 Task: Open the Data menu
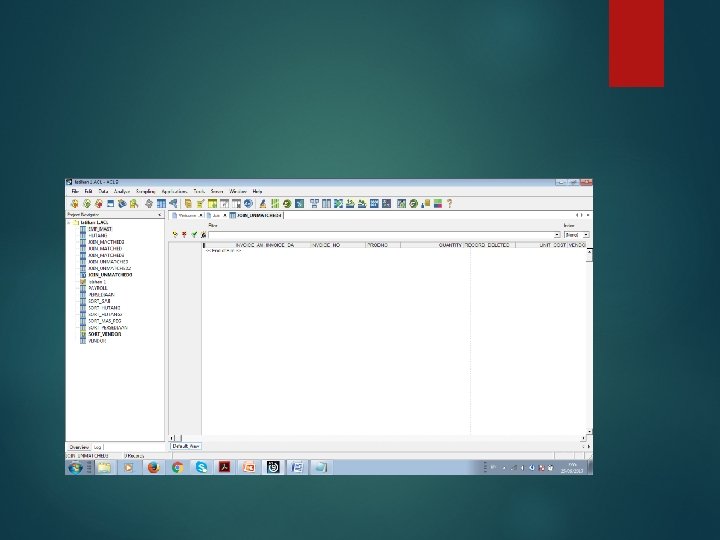click(x=103, y=191)
